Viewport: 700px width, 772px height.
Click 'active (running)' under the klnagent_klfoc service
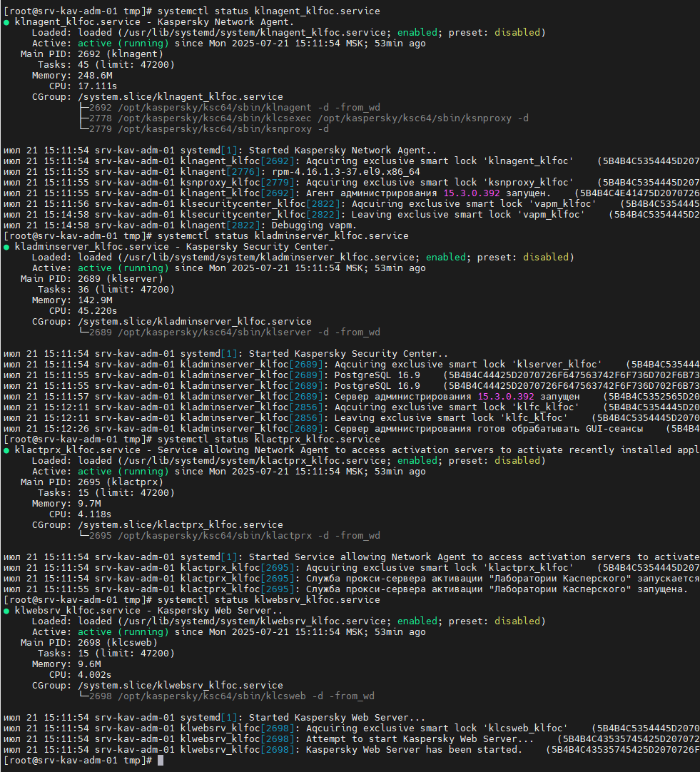[123, 44]
